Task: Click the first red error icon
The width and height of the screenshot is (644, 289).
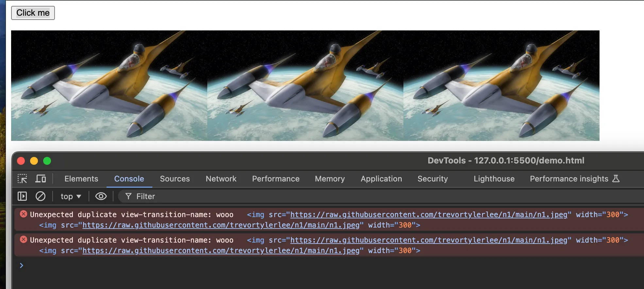Action: pos(24,214)
